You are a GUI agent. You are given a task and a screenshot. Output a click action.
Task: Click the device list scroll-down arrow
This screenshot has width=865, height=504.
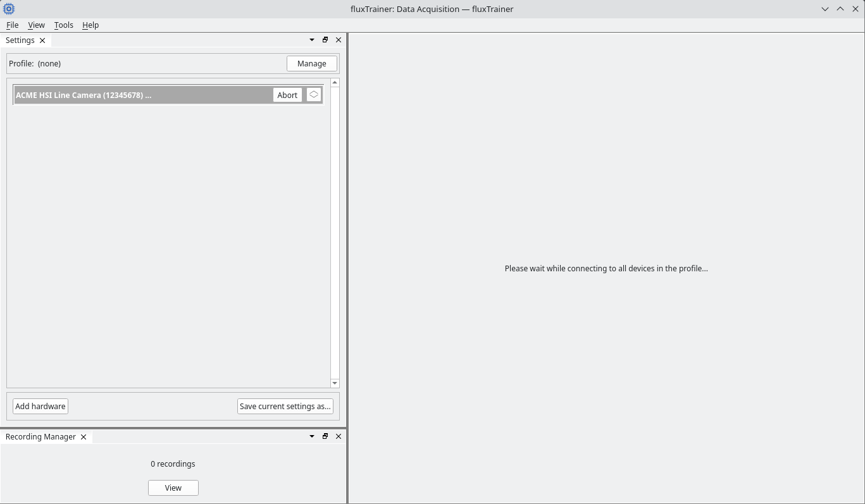(335, 383)
